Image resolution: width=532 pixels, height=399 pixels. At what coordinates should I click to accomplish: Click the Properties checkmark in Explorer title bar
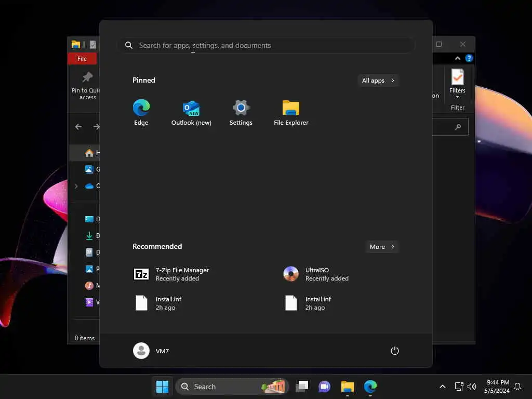pos(92,45)
